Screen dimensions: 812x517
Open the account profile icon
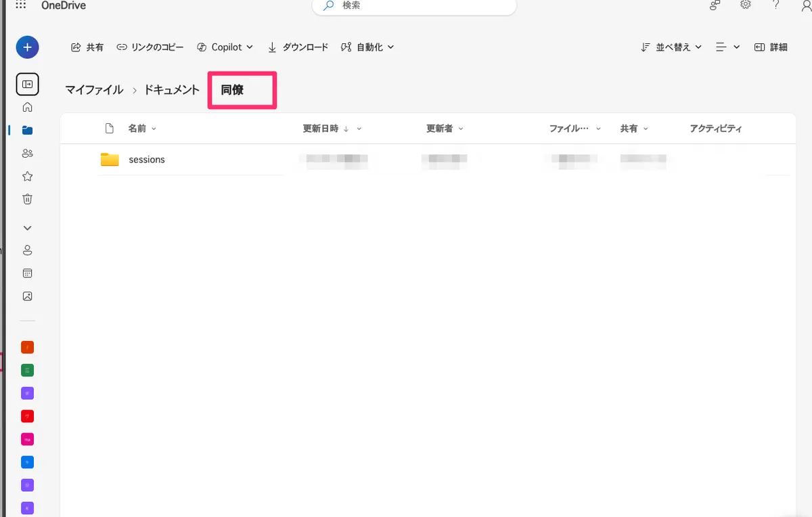(x=805, y=5)
